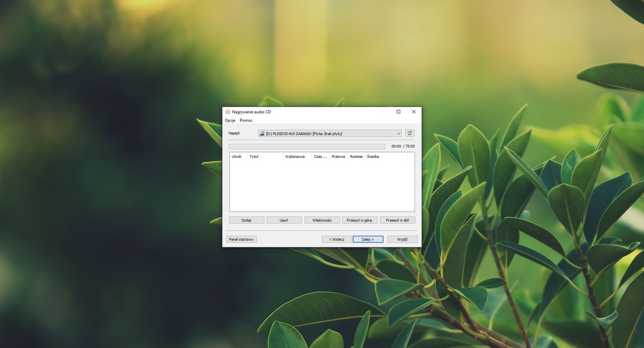The height and width of the screenshot is (348, 644).
Task: Click the refresh drives icon button
Action: 410,133
